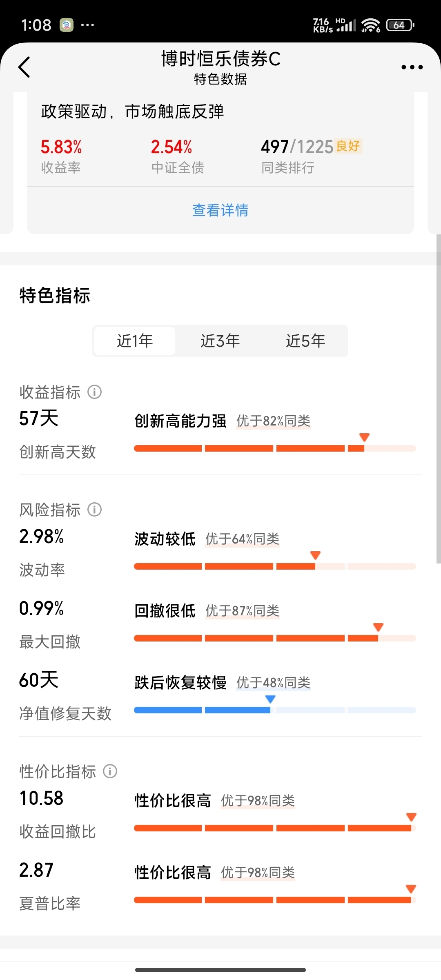441x980 pixels.
Task: Tap orange marker on 波动率 bar
Action: [315, 555]
